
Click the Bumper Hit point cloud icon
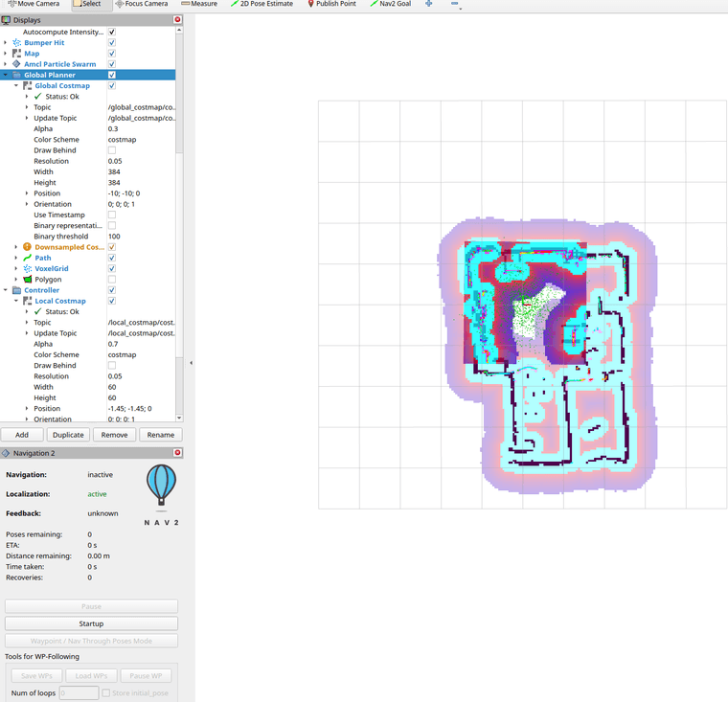click(x=16, y=43)
